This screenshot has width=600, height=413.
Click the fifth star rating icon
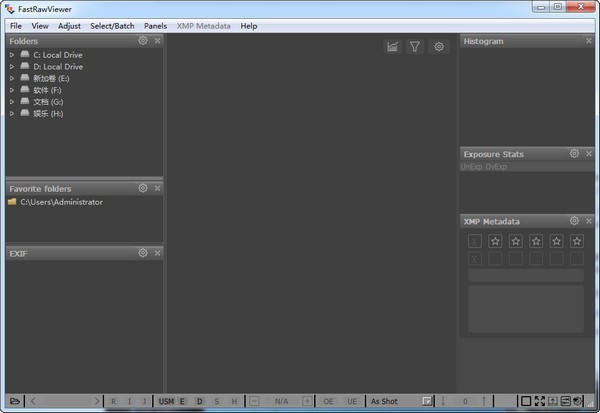click(577, 241)
